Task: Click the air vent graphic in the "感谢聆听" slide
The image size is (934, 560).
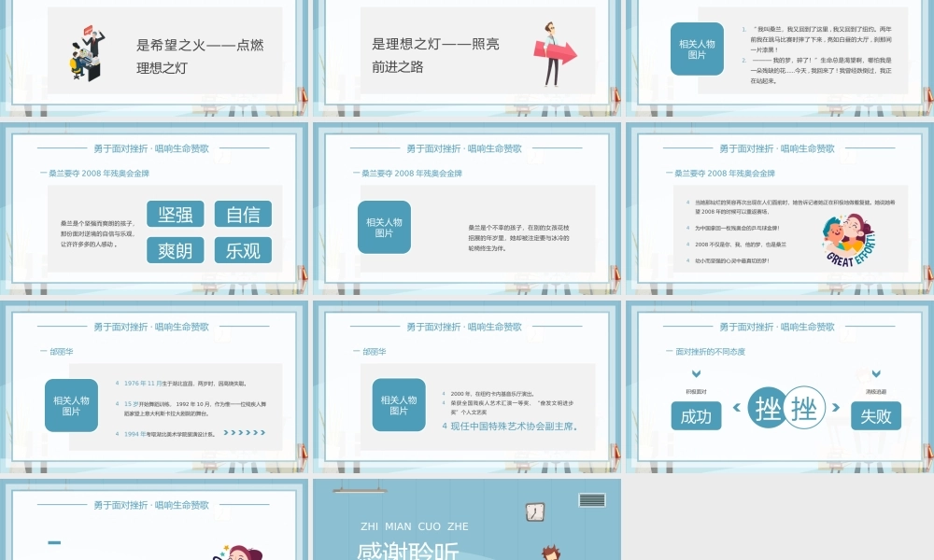Action: pyautogui.click(x=592, y=500)
